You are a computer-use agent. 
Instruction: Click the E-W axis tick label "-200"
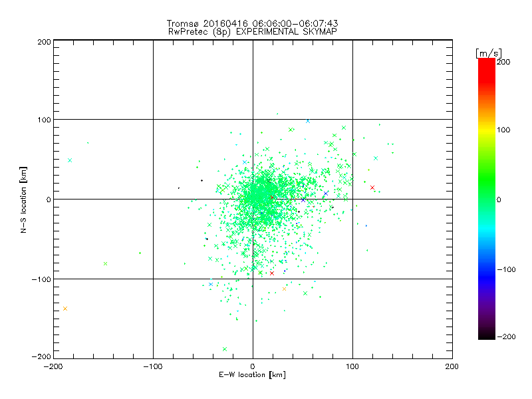pos(53,366)
